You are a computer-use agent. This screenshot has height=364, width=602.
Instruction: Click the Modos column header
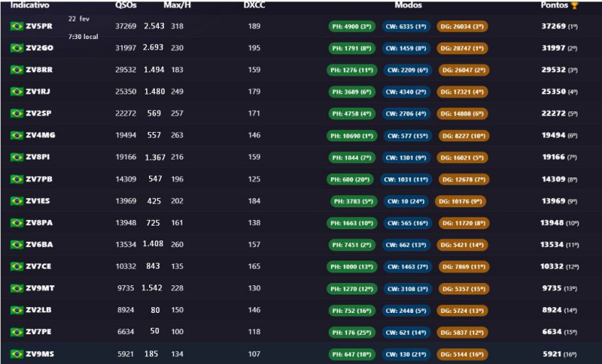pyautogui.click(x=408, y=5)
